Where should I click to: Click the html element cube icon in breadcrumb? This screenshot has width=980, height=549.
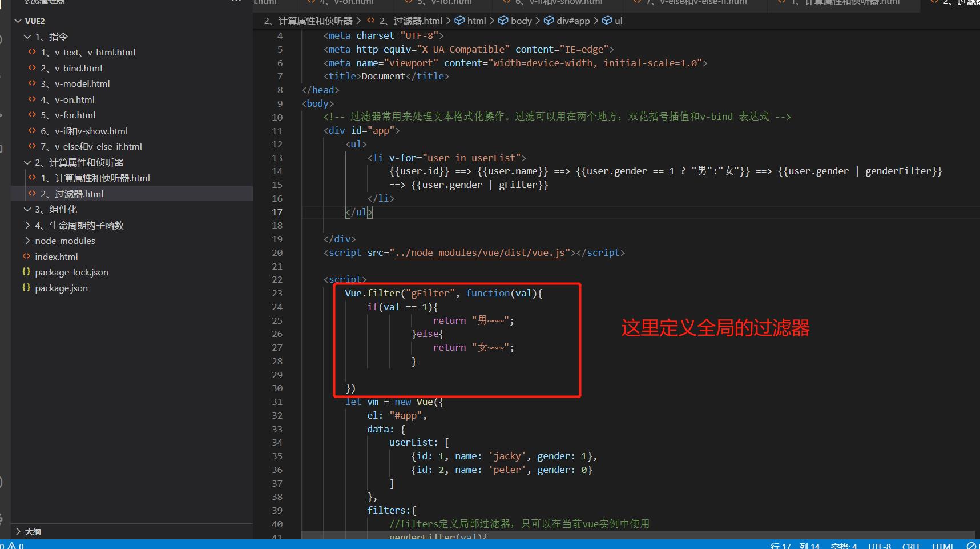click(459, 21)
